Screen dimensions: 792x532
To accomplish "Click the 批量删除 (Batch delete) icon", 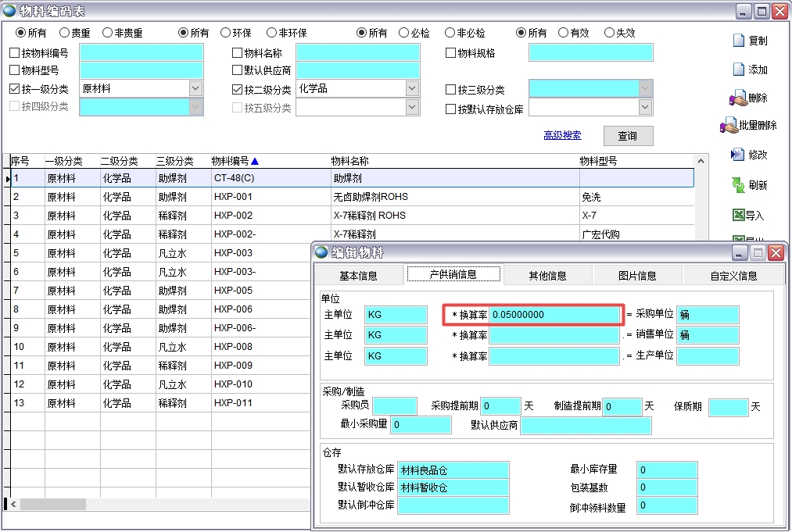I will click(x=729, y=126).
